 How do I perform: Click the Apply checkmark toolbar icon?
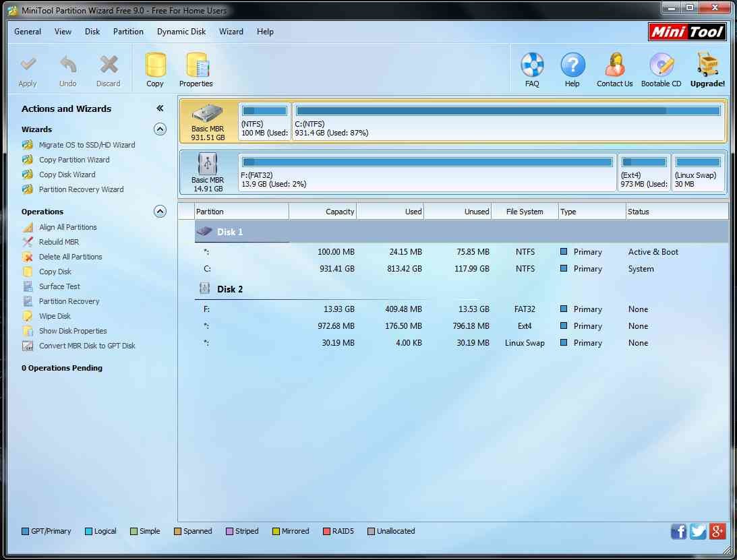[x=28, y=65]
